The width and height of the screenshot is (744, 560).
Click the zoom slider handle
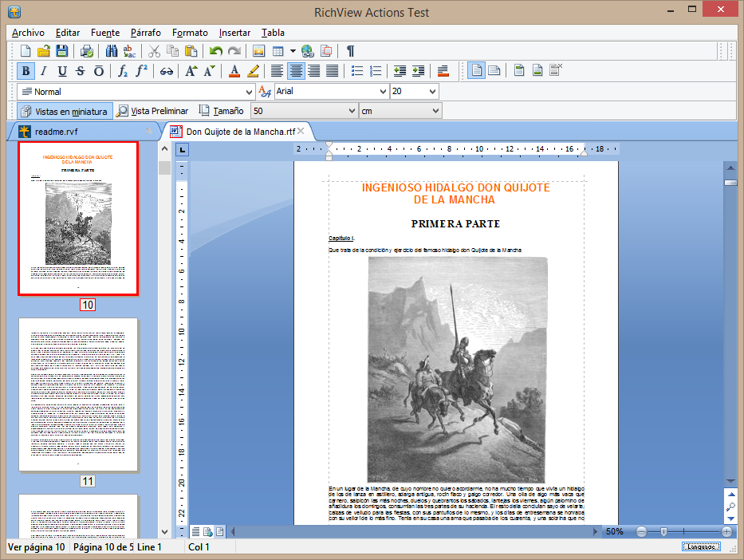pos(663,531)
